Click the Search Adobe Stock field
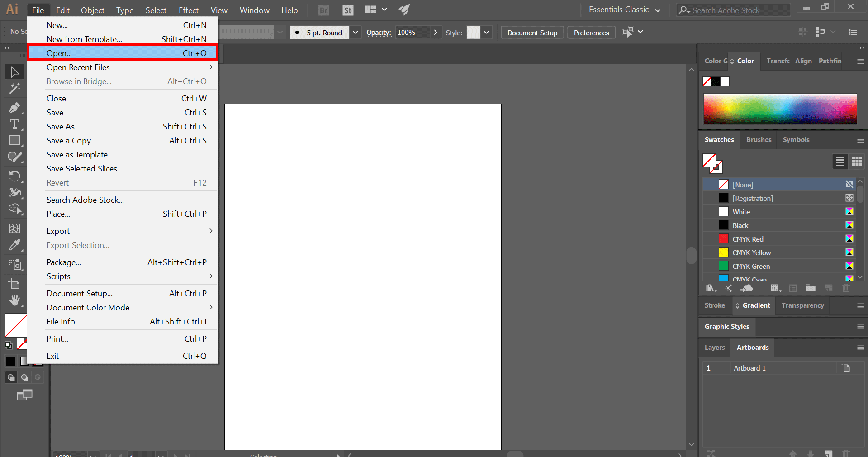Viewport: 868px width, 457px height. (x=733, y=10)
